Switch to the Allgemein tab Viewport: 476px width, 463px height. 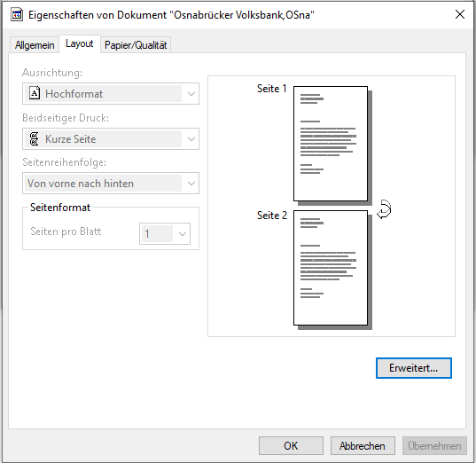click(x=35, y=45)
